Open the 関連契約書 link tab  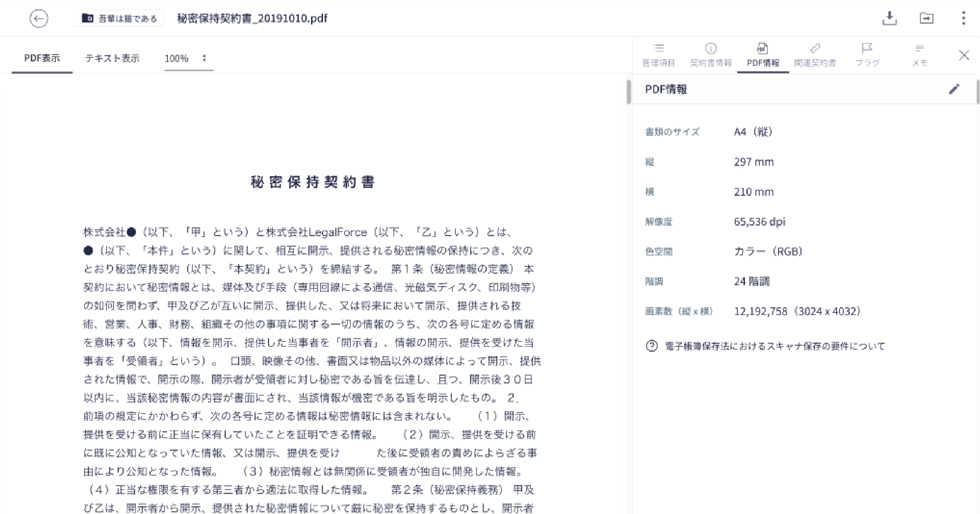(x=815, y=55)
